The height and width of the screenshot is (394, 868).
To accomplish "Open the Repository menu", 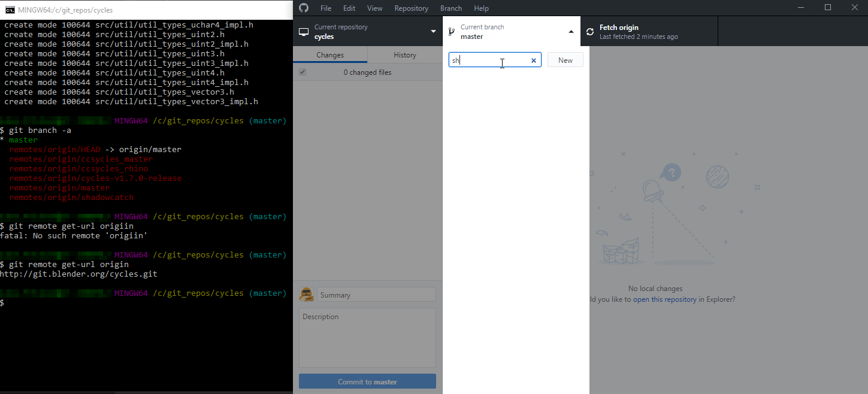I will [412, 8].
